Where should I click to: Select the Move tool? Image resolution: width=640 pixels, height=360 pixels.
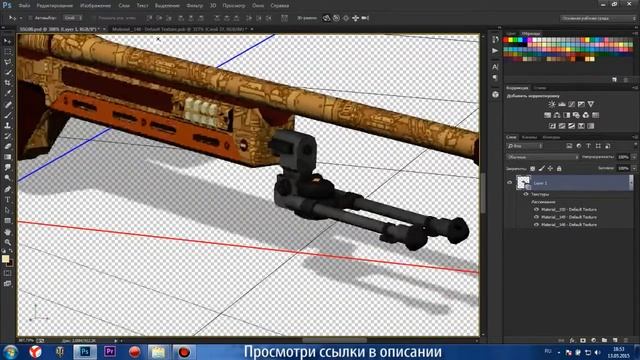click(7, 41)
